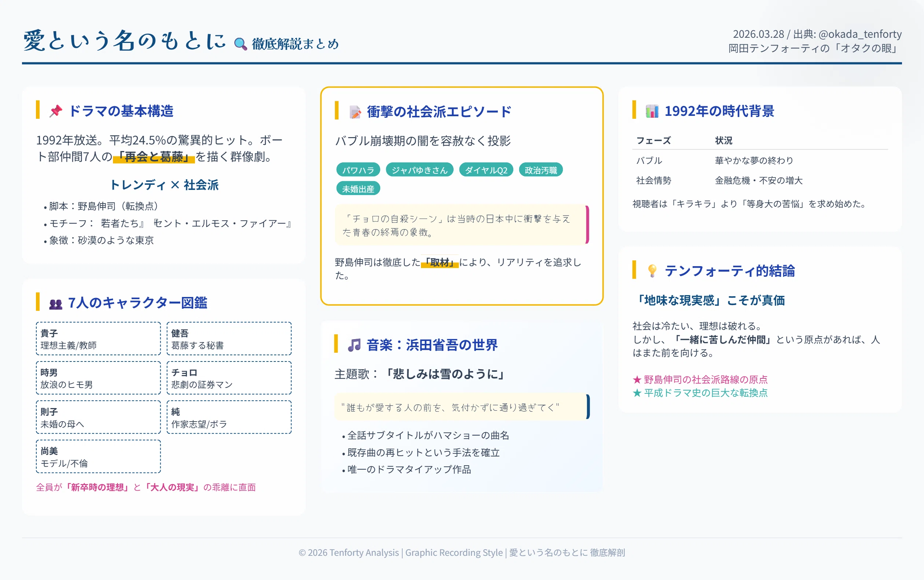Click the line ★ 平成ドラマ史の巨大な転換点
The image size is (924, 580).
pyautogui.click(x=700, y=392)
